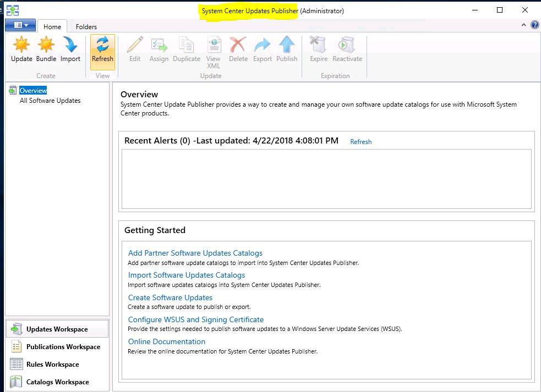Publish using the ribbon's up arrow
This screenshot has width=541, height=392.
point(287,49)
